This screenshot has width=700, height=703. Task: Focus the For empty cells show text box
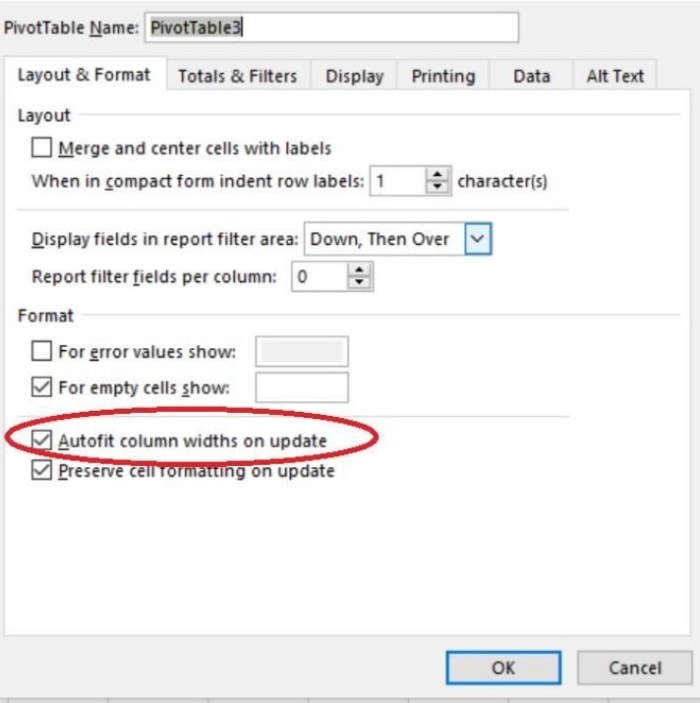pos(302,387)
